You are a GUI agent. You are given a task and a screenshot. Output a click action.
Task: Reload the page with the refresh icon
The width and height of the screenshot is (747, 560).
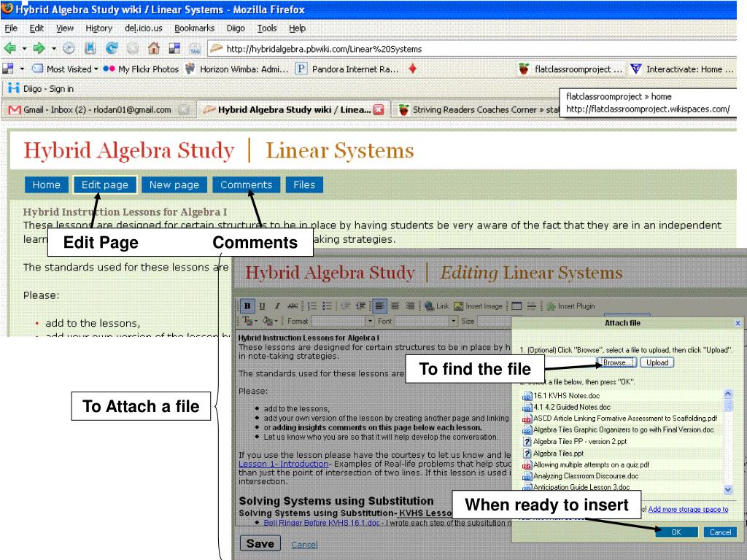[x=112, y=48]
